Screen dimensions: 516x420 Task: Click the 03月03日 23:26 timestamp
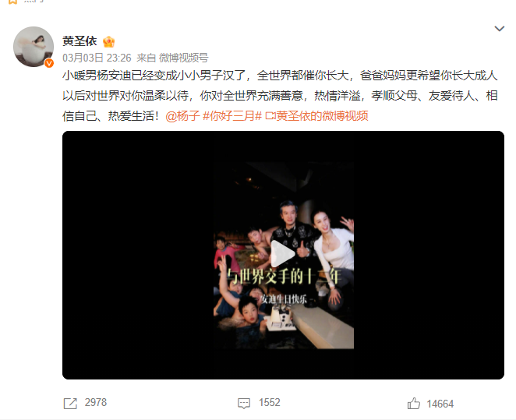click(x=97, y=58)
